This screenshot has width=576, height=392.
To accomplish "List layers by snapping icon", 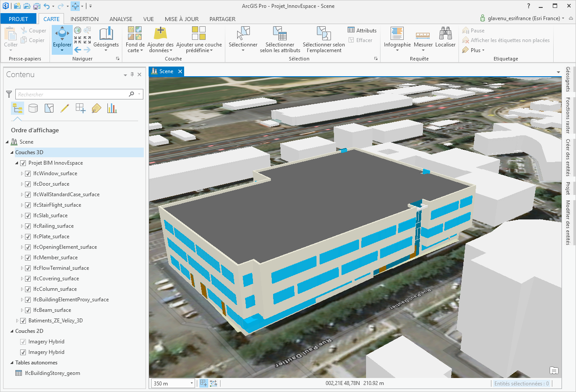I will [x=81, y=108].
